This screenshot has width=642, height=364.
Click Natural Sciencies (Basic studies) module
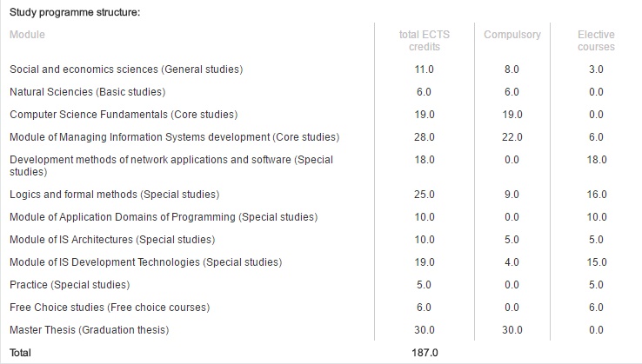click(88, 91)
